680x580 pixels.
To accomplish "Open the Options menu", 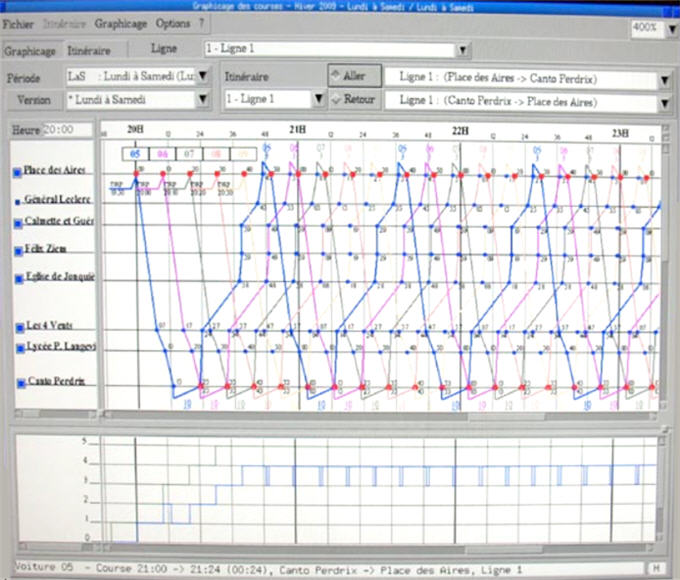I will [x=173, y=23].
